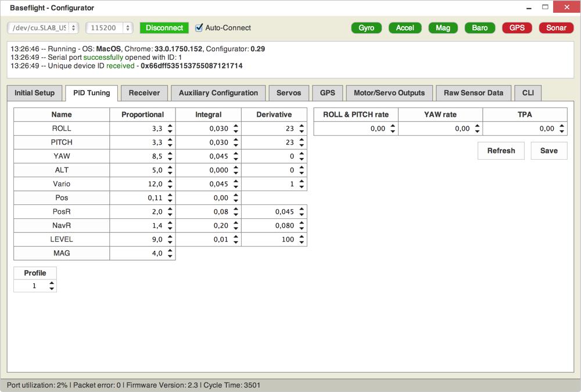The height and width of the screenshot is (392, 581).
Task: Click the Pos Proportional stepper arrows
Action: 170,198
